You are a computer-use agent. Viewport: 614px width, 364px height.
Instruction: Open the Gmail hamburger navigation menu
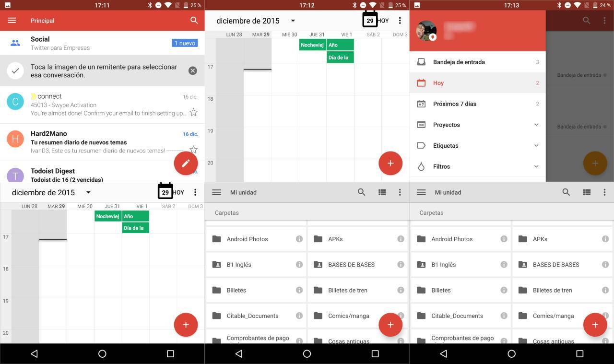click(12, 21)
